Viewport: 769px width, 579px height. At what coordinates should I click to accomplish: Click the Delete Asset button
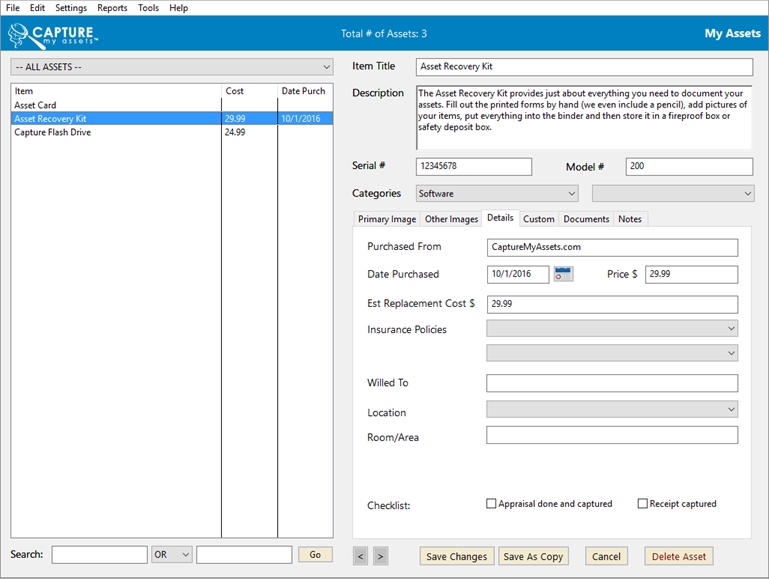pos(679,556)
